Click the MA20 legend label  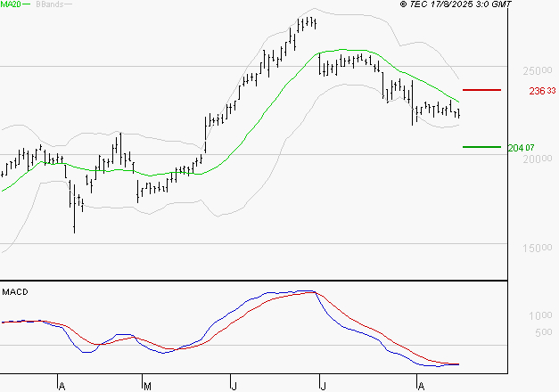(x=11, y=4)
